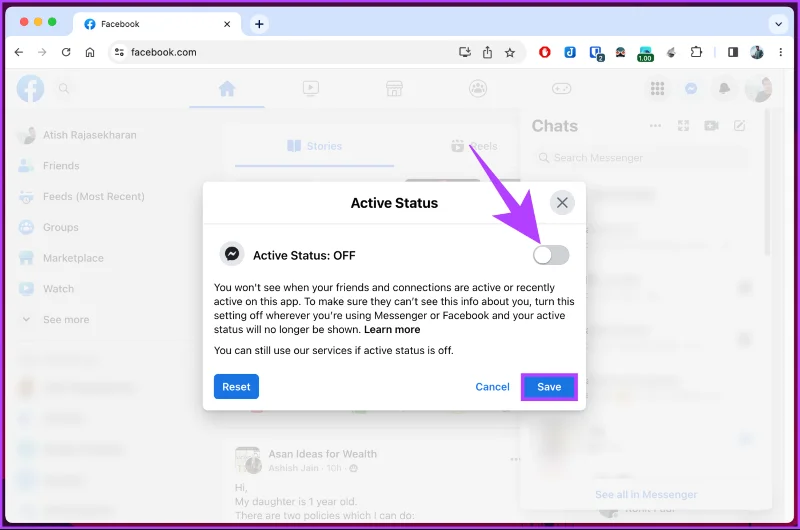The image size is (800, 530).
Task: Reset Active Status settings
Action: pyautogui.click(x=236, y=387)
